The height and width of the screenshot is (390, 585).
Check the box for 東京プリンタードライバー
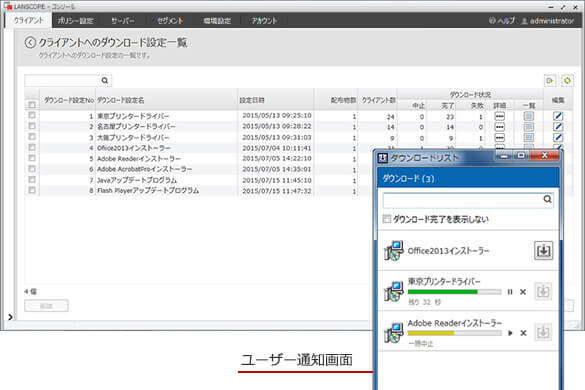tap(32, 115)
